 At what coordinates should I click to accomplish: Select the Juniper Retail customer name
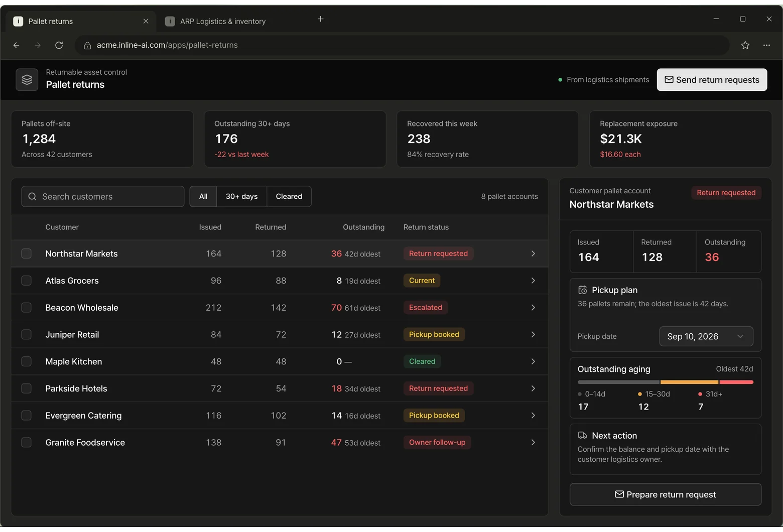coord(72,334)
